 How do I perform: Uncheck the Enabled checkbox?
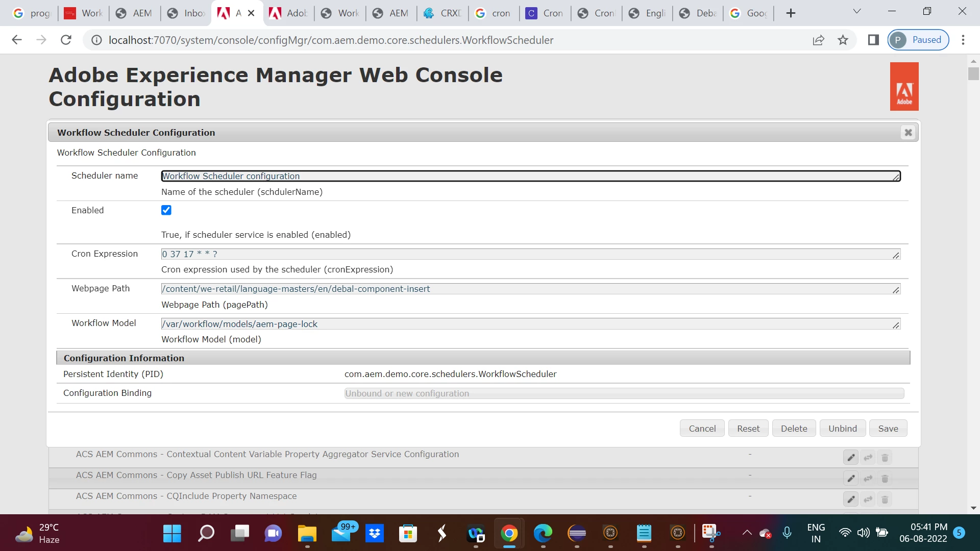pyautogui.click(x=166, y=210)
